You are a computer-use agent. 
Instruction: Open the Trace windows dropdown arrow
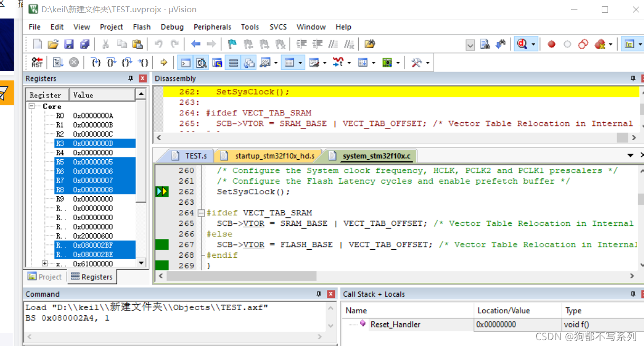(x=373, y=62)
